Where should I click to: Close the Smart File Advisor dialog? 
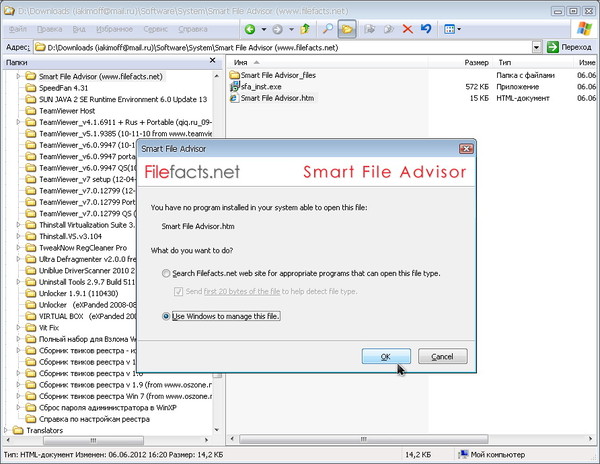click(x=466, y=149)
